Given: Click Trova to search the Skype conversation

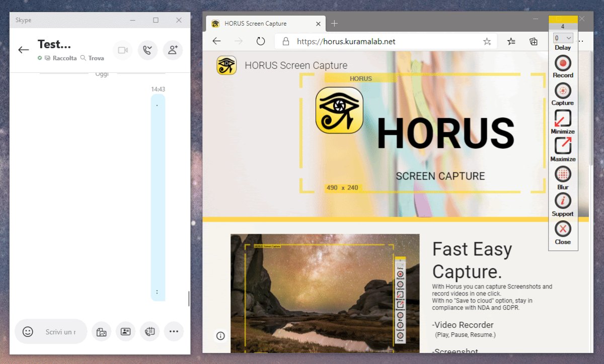Looking at the screenshot, I should (92, 58).
